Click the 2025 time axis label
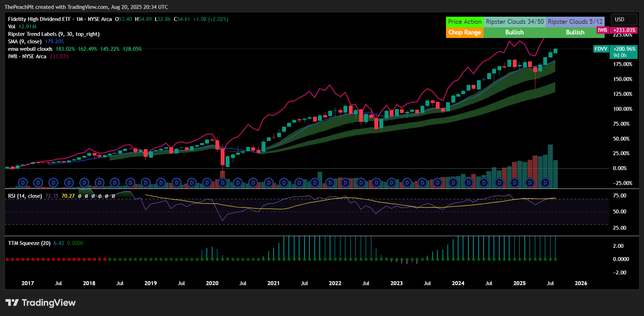This screenshot has height=316, width=644. pos(519,283)
